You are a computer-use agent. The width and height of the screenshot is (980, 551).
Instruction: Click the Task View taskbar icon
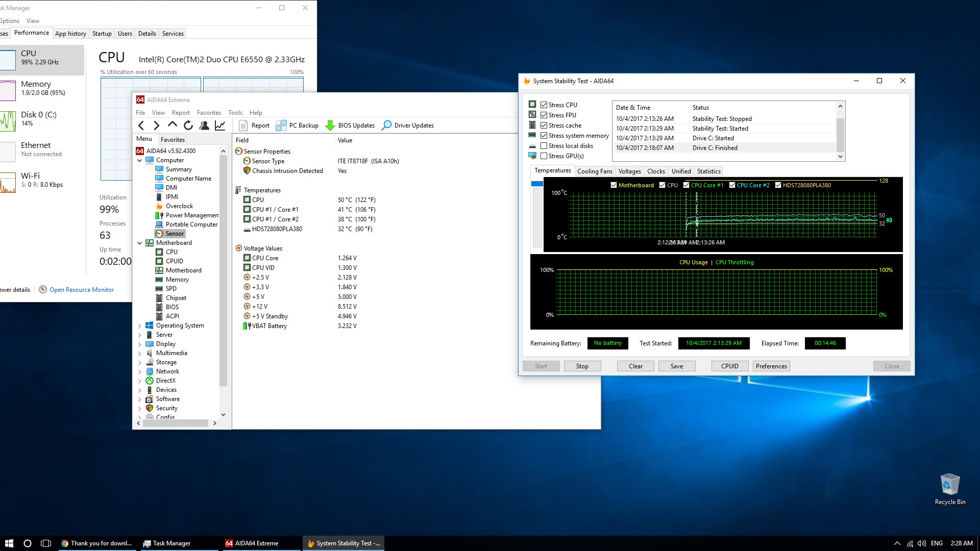[x=46, y=543]
